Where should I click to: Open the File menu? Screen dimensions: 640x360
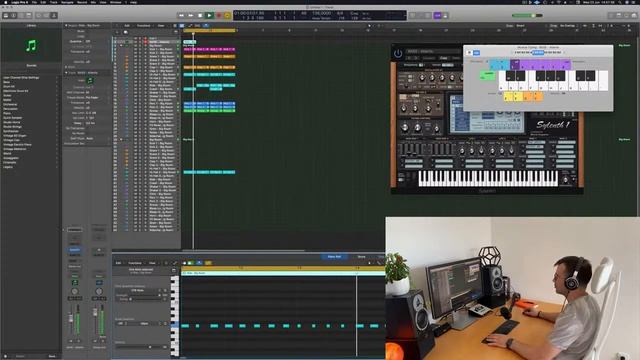tap(34, 2)
